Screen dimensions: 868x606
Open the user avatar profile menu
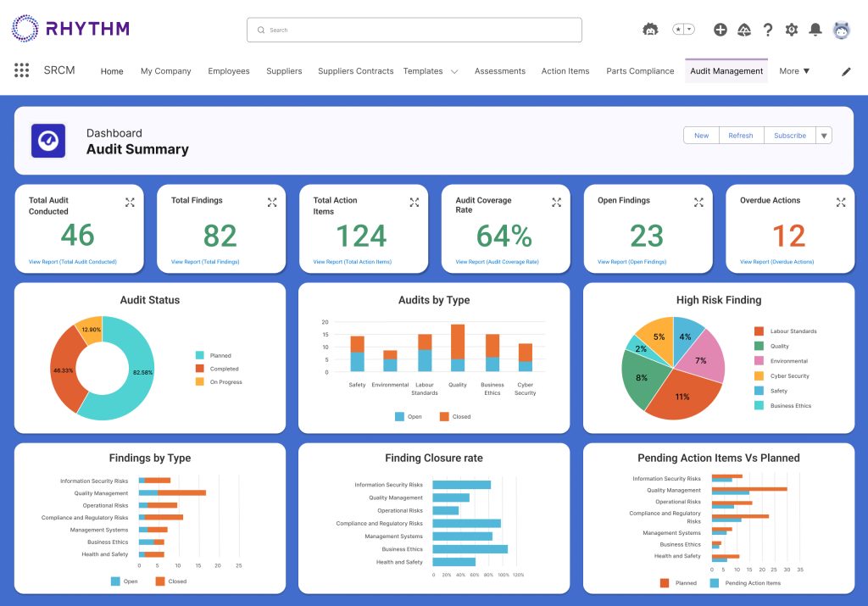tap(841, 30)
